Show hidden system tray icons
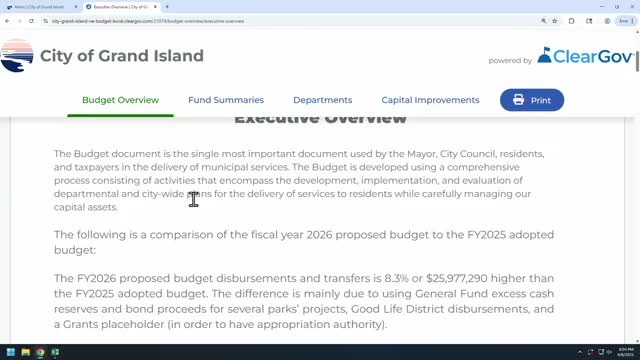This screenshot has width=640, height=360. [580, 352]
